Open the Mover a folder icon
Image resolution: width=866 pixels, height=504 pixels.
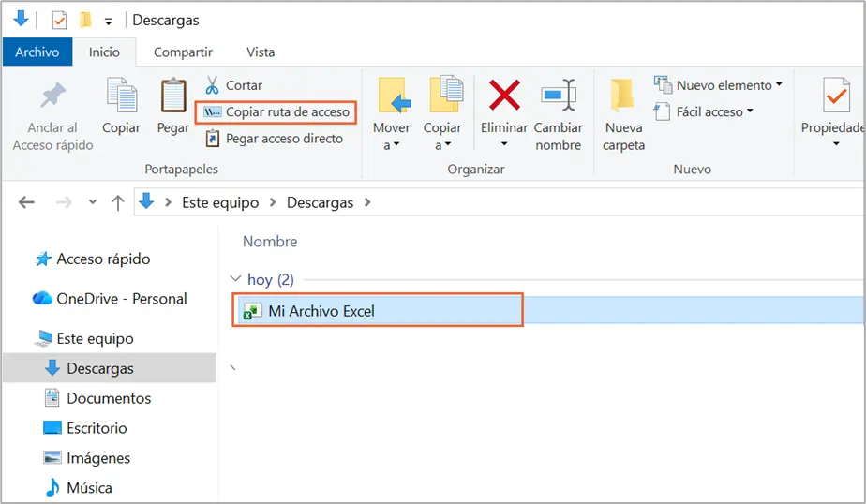[394, 96]
